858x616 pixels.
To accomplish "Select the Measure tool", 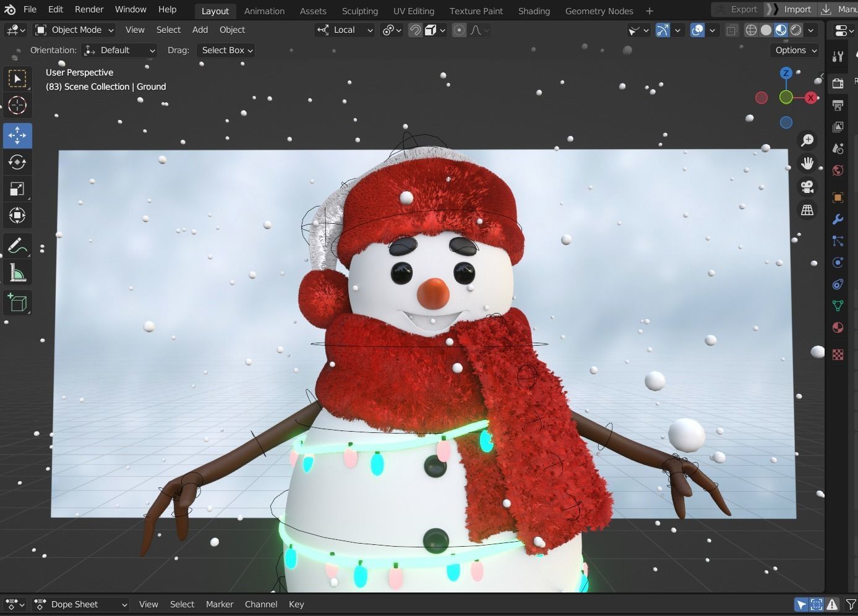I will point(17,273).
